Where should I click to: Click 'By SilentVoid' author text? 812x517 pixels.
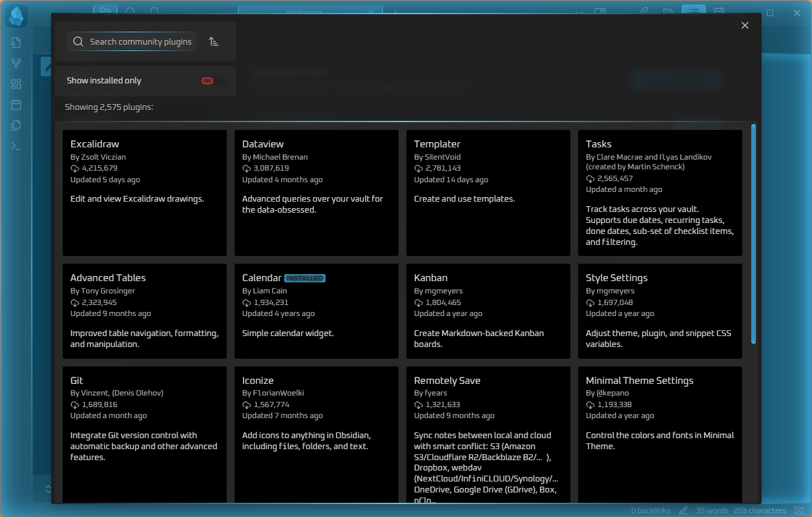coord(437,157)
